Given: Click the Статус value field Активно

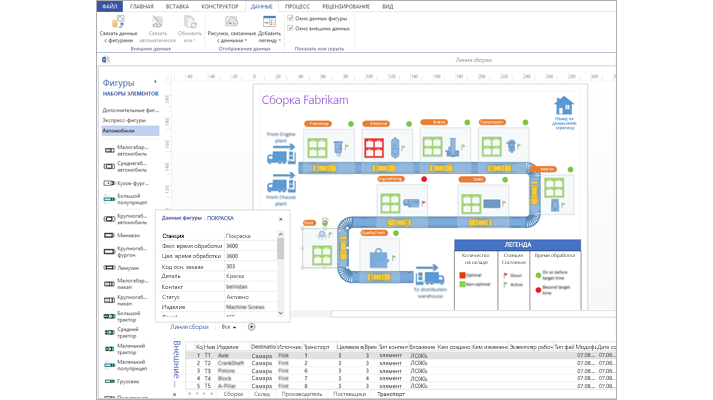Looking at the screenshot, I should (x=251, y=297).
